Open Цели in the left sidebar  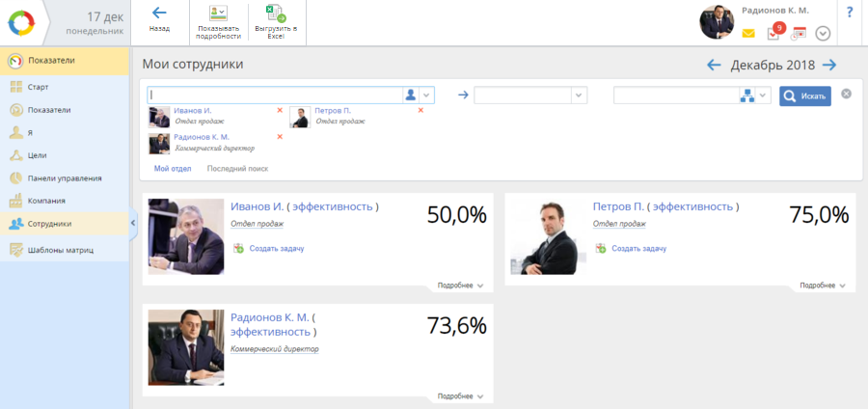(x=37, y=155)
